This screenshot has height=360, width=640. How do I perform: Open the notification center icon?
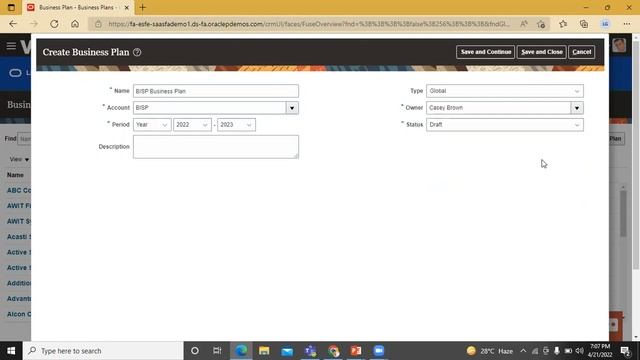[626, 351]
